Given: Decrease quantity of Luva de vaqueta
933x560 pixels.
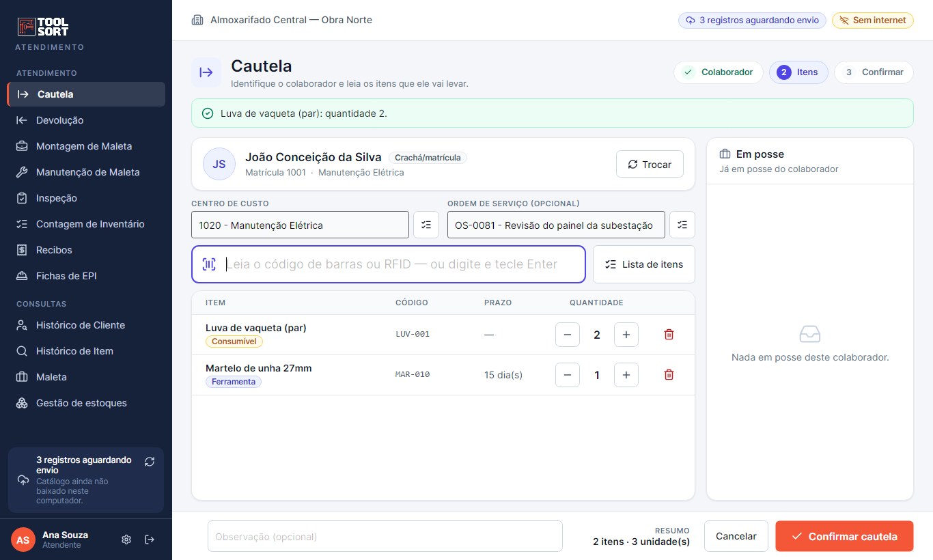Looking at the screenshot, I should 568,335.
